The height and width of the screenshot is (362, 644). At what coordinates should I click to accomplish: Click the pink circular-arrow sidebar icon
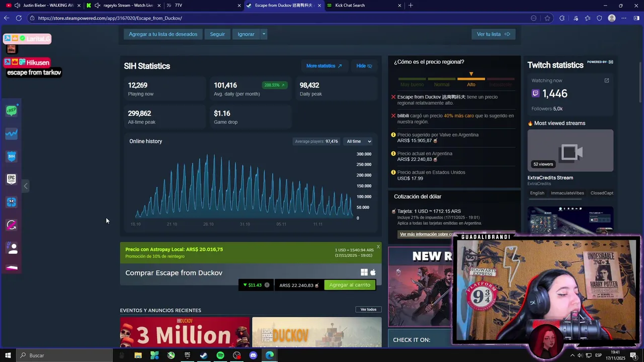point(11,225)
